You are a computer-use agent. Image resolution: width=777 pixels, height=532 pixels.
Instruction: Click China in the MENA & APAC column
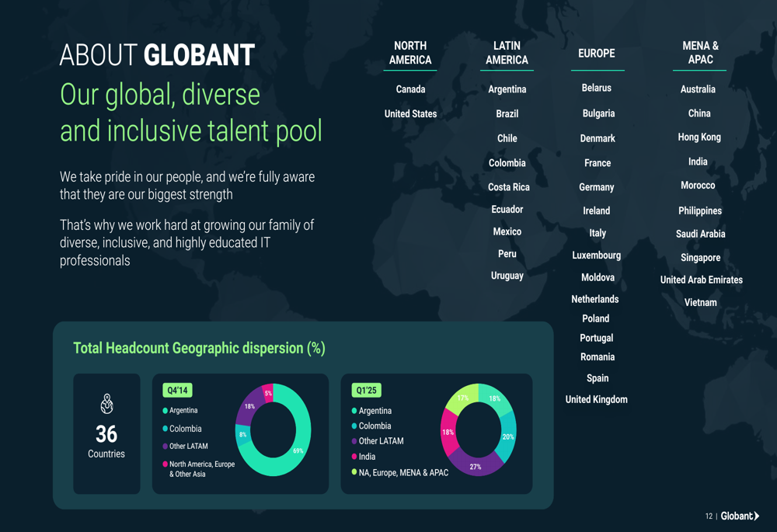[x=699, y=113]
